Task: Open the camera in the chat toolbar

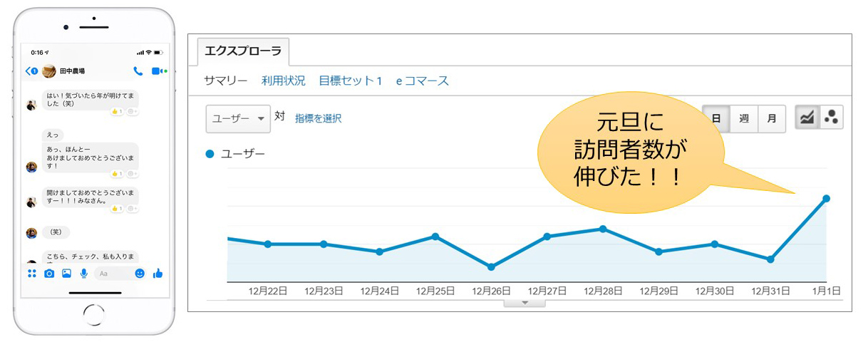Action: (49, 274)
